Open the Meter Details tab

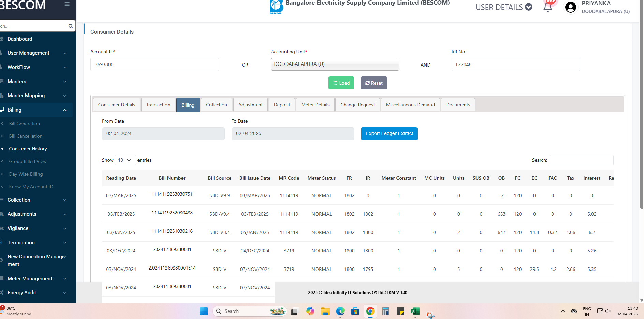316,105
